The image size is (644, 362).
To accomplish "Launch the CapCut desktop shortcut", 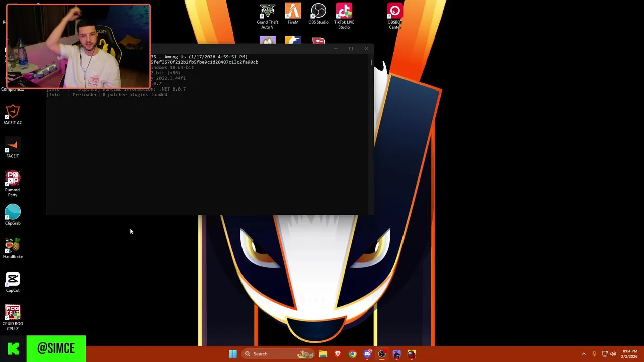I will click(x=13, y=283).
